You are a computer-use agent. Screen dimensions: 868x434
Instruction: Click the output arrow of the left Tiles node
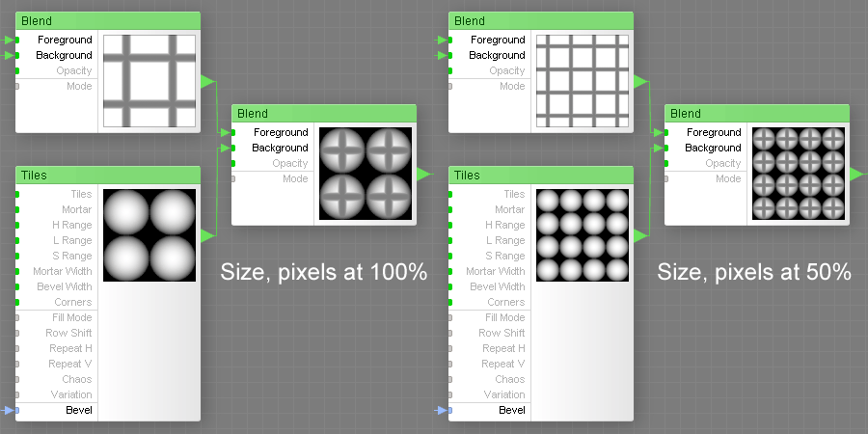pos(206,235)
